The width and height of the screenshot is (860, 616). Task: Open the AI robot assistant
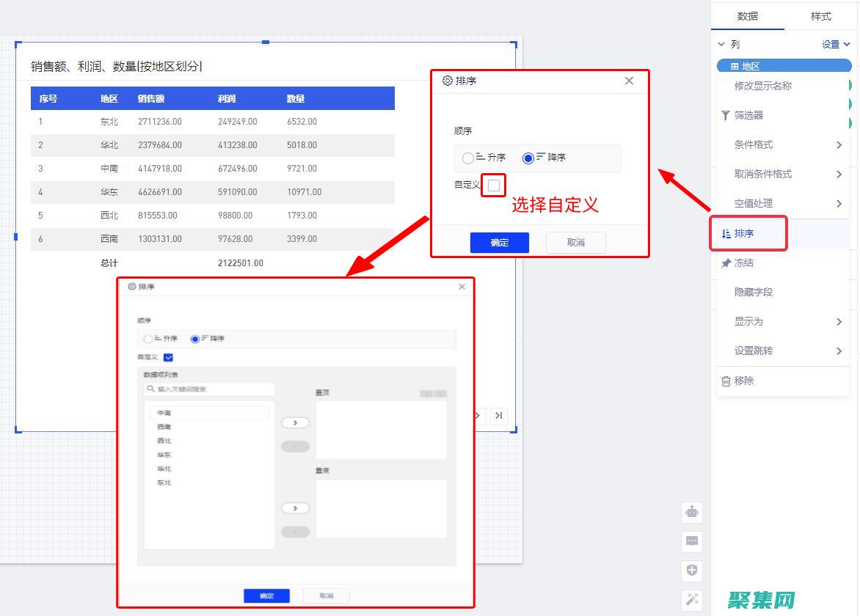(691, 512)
